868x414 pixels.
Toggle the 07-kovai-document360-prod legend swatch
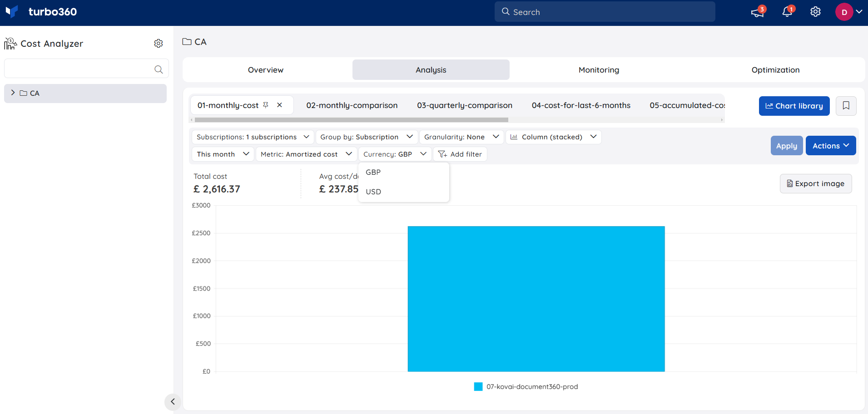pos(478,387)
